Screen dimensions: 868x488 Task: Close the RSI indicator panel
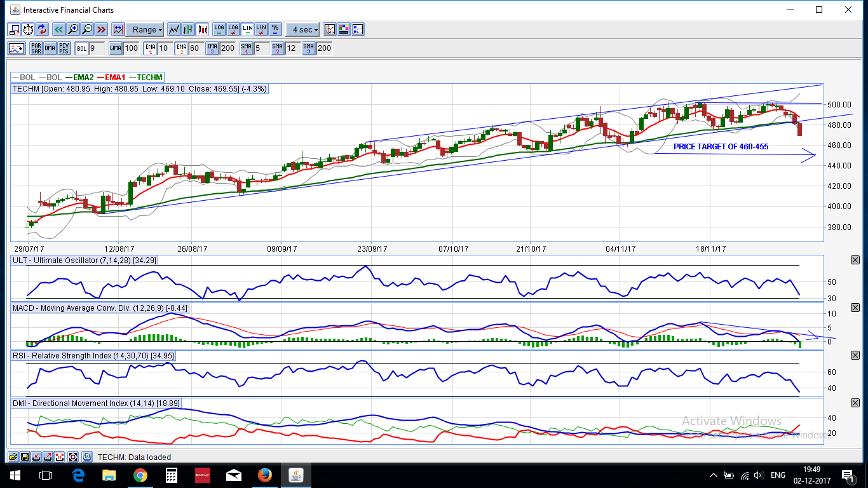(x=855, y=355)
